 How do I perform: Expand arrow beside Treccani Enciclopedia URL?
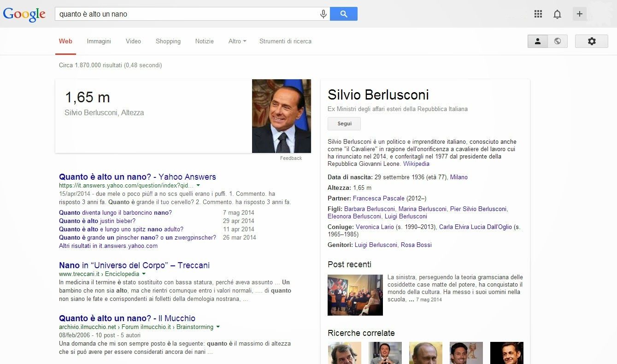point(143,274)
